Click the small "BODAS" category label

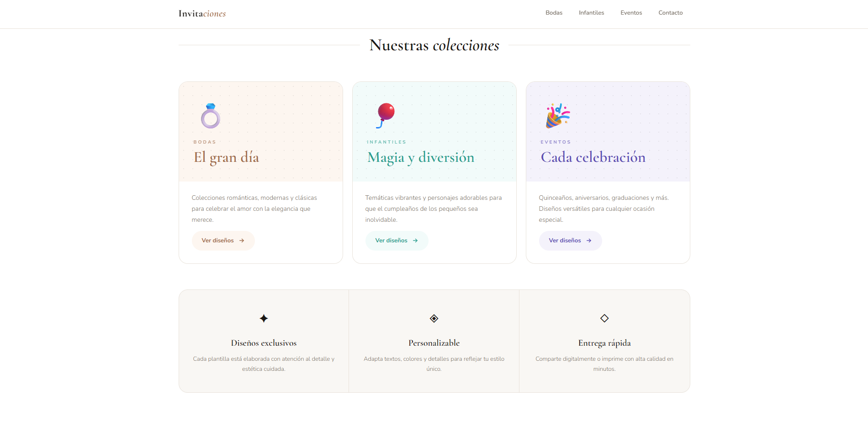click(x=205, y=142)
